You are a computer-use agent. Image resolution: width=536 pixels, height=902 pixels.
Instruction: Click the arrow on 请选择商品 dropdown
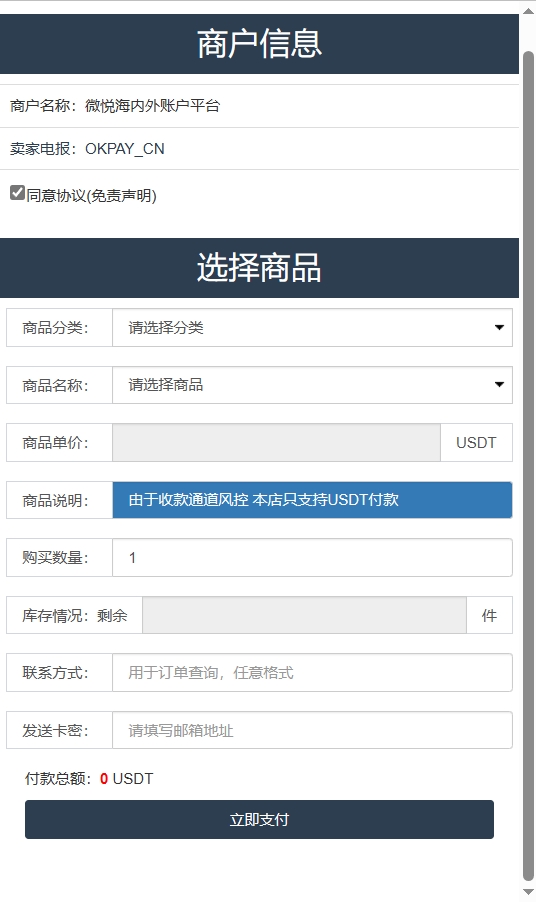coord(499,384)
